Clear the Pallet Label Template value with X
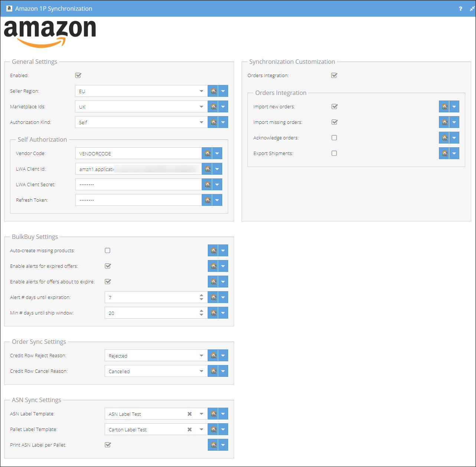The image size is (476, 467). [x=190, y=430]
